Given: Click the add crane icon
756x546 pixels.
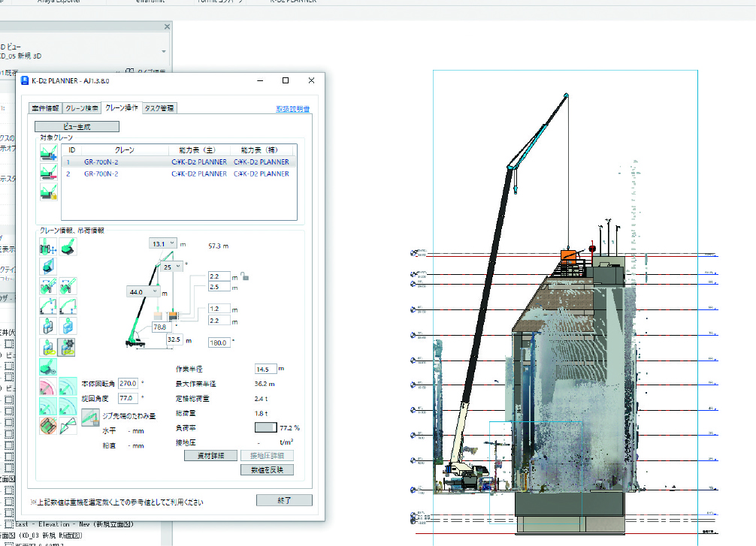Looking at the screenshot, I should (x=49, y=152).
